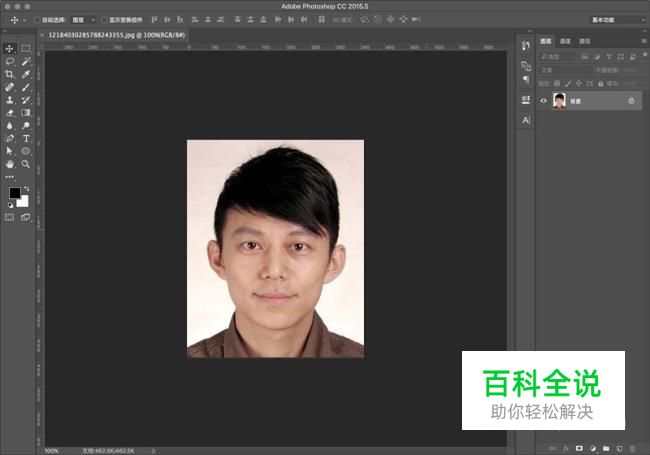Select the Zoom magnifier tool
Image resolution: width=650 pixels, height=455 pixels.
26,164
